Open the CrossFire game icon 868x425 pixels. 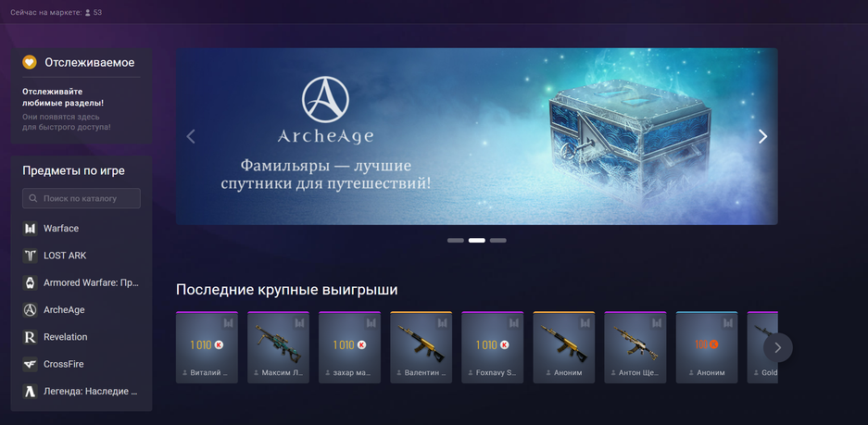click(30, 364)
